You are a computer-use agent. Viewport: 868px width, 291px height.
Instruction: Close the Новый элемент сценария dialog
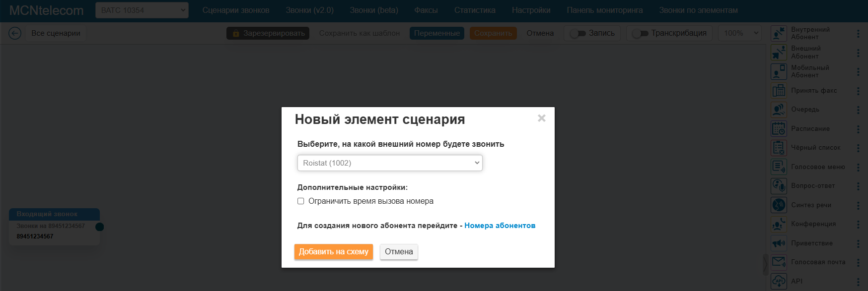click(542, 118)
